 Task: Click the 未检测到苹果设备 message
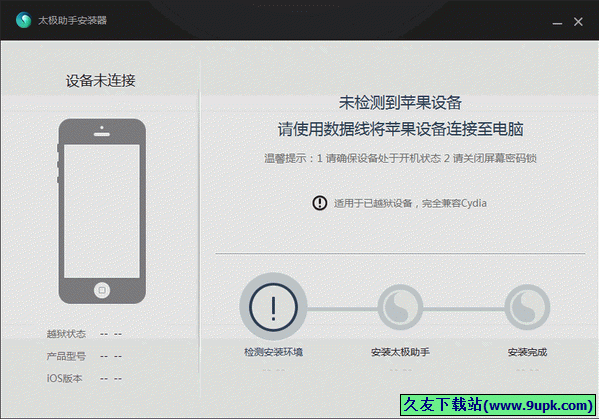pyautogui.click(x=400, y=102)
